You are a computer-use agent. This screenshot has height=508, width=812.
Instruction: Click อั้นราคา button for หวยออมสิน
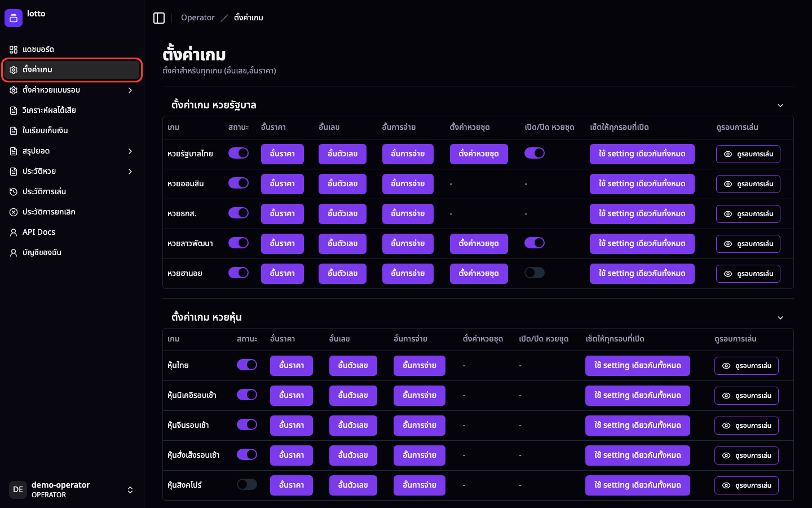point(283,183)
